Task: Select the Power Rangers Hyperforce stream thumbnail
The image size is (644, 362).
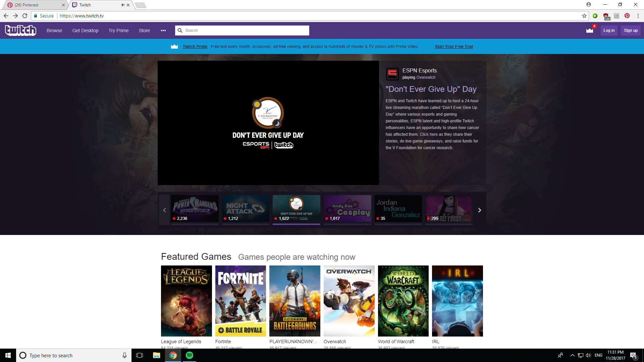Action: 195,208
